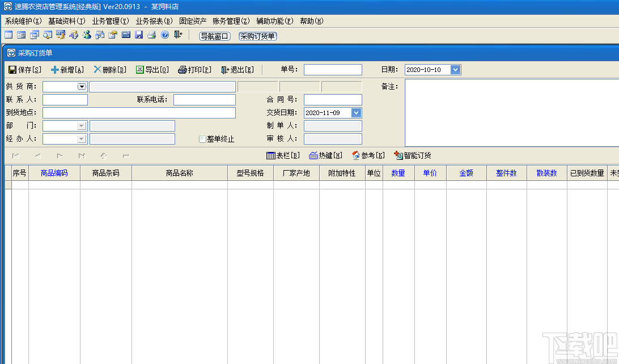Viewport: 619px width, 364px height.
Task: Click the 商品编码 column header
Action: click(x=54, y=173)
